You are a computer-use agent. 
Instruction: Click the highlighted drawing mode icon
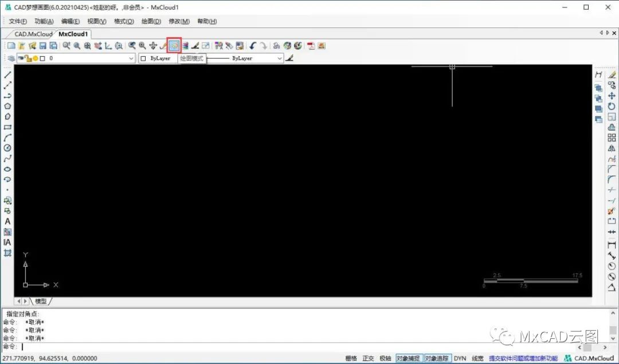pos(174,46)
